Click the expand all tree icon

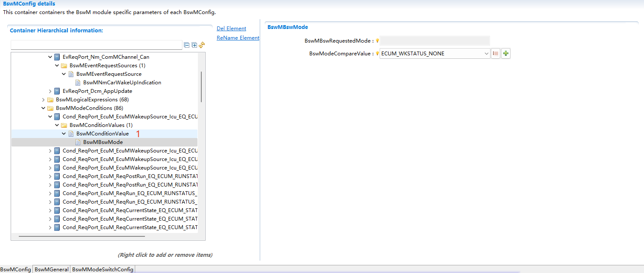(194, 45)
